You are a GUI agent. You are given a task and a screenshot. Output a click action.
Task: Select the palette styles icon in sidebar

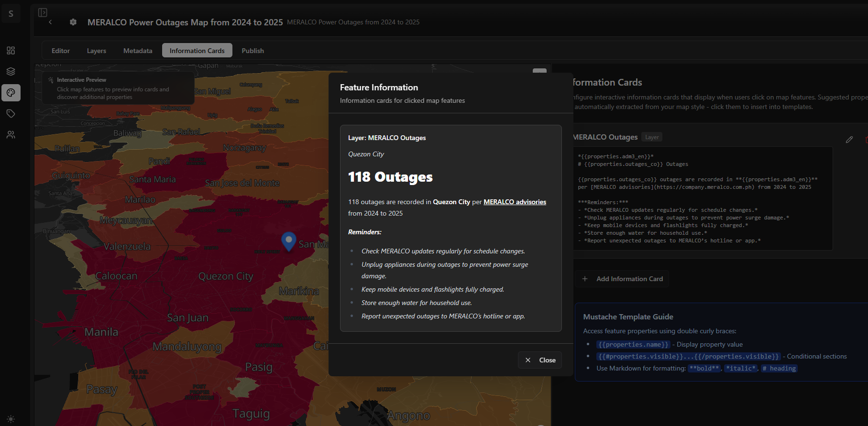pos(11,93)
